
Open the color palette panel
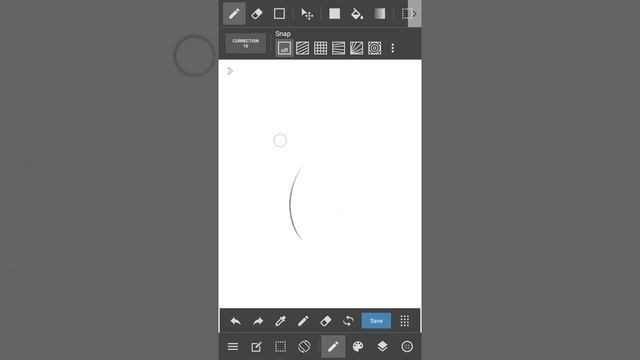(358, 347)
